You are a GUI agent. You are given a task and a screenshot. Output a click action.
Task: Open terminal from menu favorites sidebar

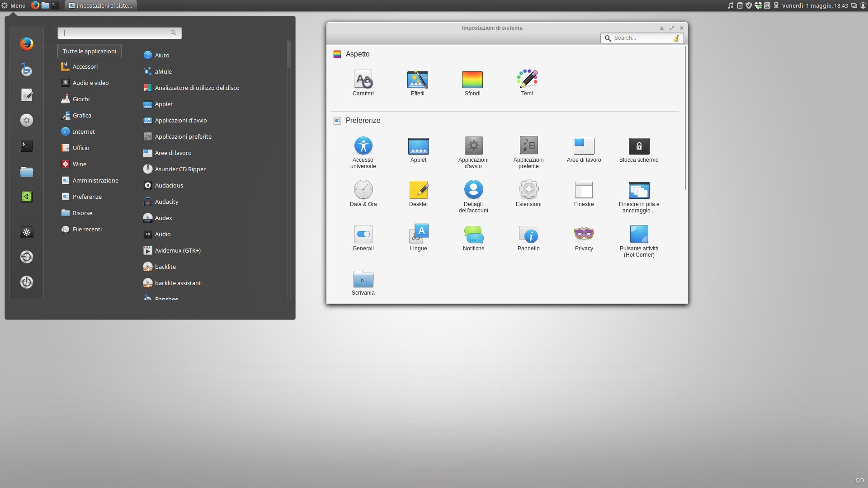point(27,145)
